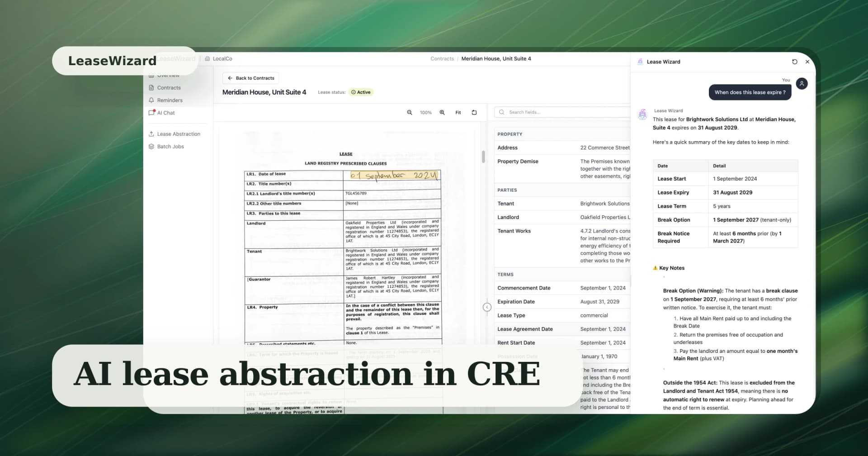Click the Break Option row in chat table

coord(725,220)
